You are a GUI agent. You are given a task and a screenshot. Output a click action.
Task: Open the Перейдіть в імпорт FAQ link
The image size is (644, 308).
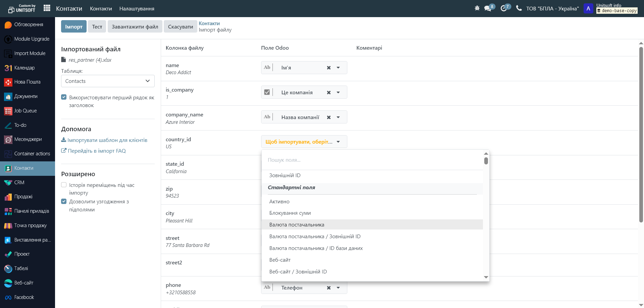tap(97, 151)
